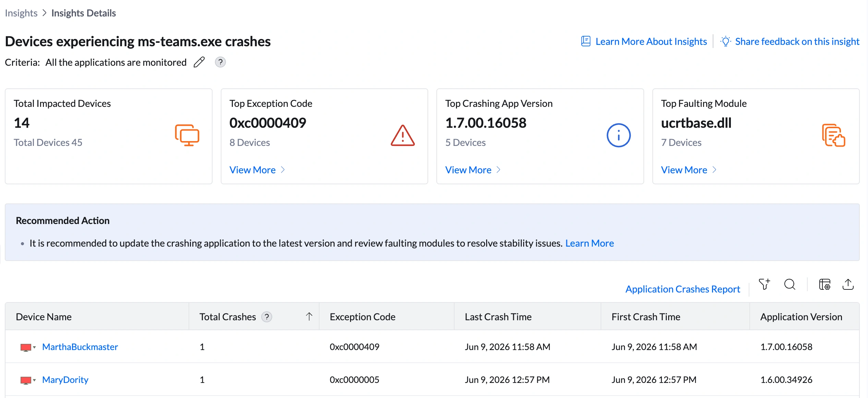Viewport: 868px width, 398px height.
Task: Open column chooser settings icon
Action: pos(825,284)
